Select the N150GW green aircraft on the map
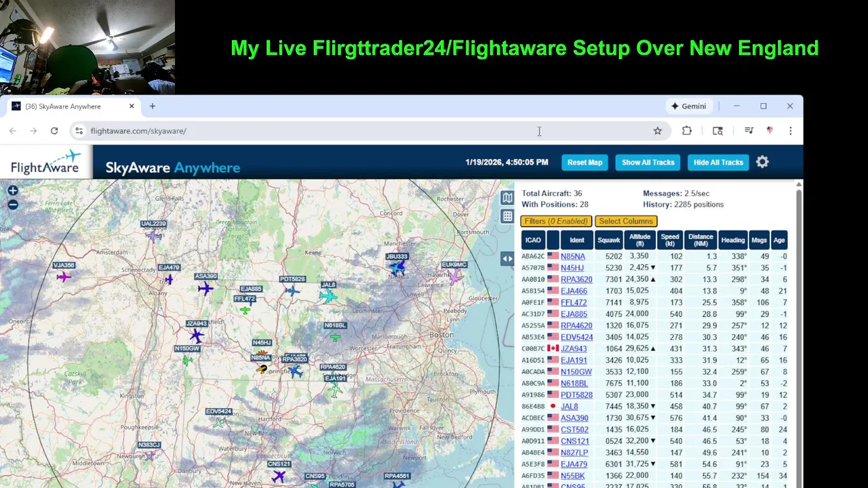 tap(187, 360)
